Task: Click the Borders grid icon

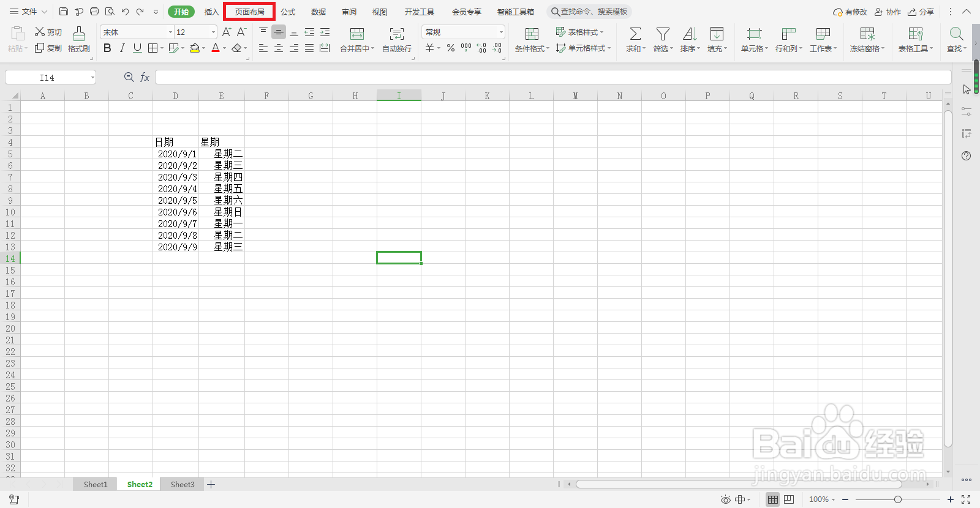Action: tap(153, 48)
